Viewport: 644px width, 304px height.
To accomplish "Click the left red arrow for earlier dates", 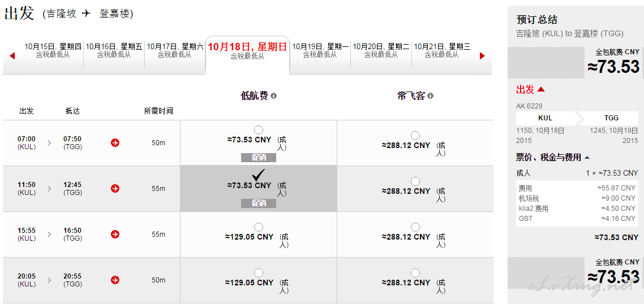I will tap(12, 56).
